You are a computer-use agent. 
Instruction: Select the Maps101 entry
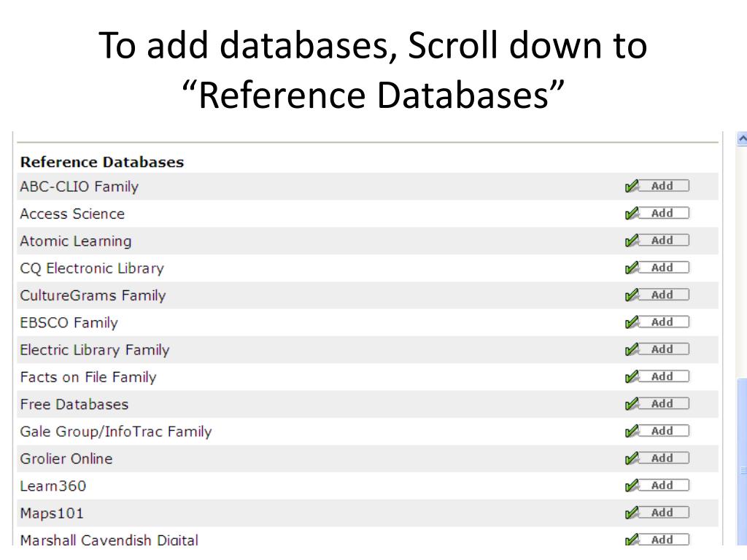(52, 513)
